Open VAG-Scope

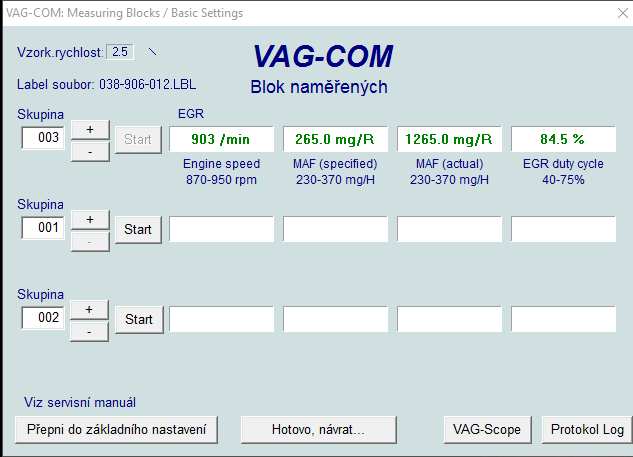click(487, 430)
